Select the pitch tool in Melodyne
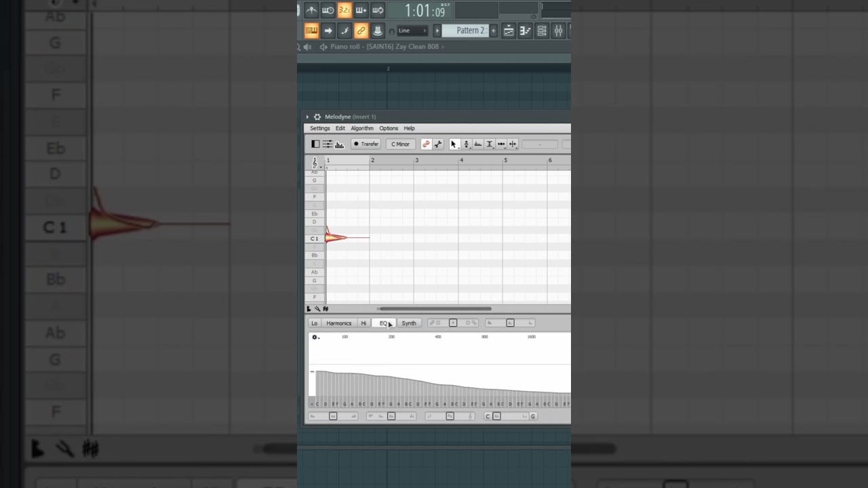This screenshot has width=868, height=488. [x=467, y=144]
